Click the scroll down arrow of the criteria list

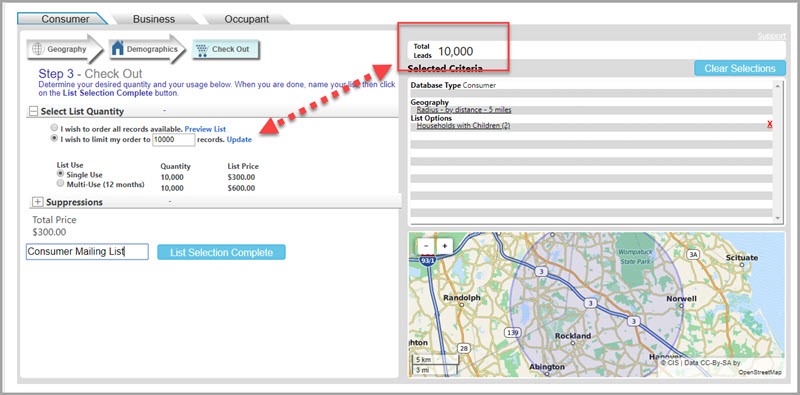[778, 218]
